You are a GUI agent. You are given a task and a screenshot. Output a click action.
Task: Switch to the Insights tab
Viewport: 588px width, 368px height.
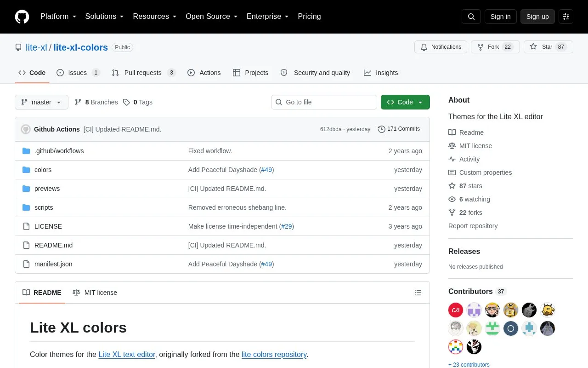[381, 73]
